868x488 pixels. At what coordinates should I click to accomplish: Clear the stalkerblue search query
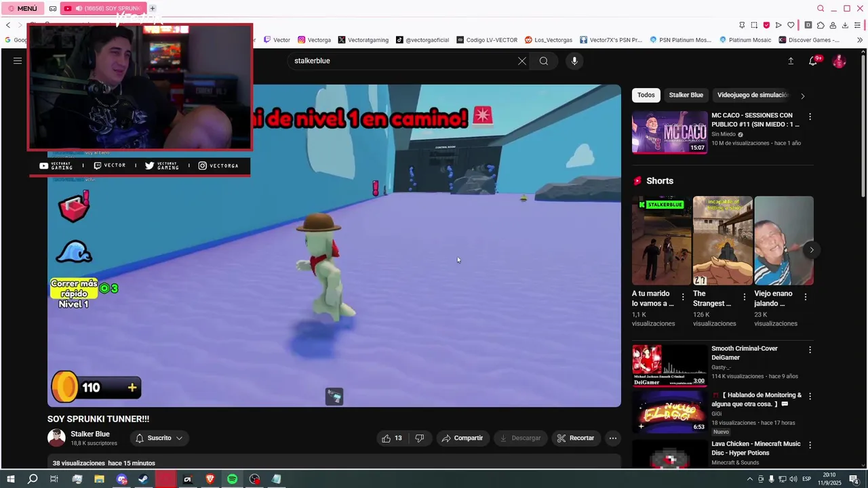coord(522,61)
